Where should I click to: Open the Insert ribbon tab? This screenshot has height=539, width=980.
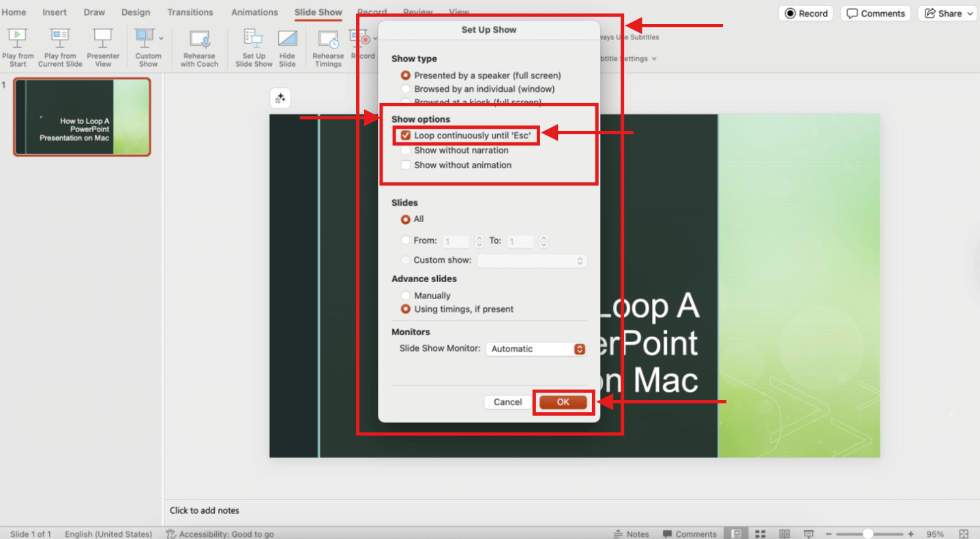click(x=55, y=12)
